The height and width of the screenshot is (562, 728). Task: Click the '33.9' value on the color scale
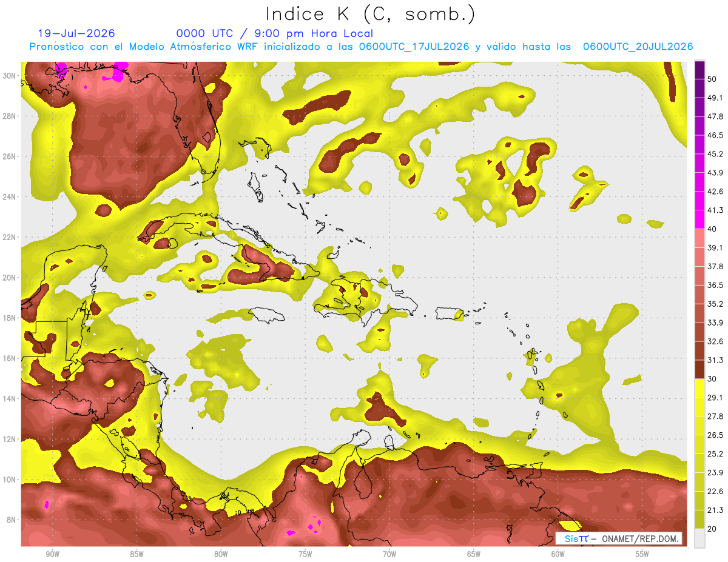[x=715, y=323]
